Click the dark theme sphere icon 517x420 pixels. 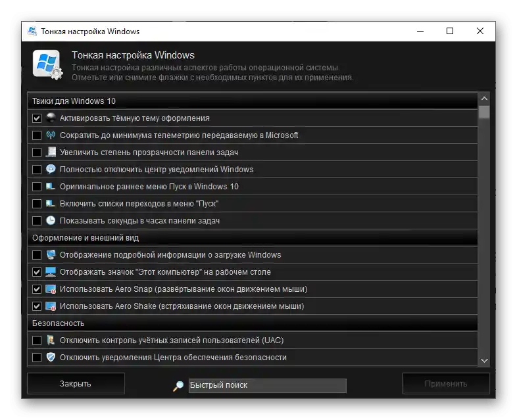51,118
